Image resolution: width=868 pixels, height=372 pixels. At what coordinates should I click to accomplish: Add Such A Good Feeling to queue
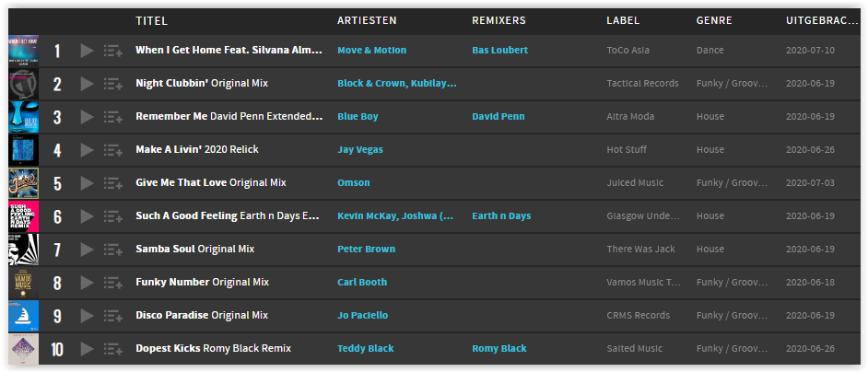coord(113,217)
